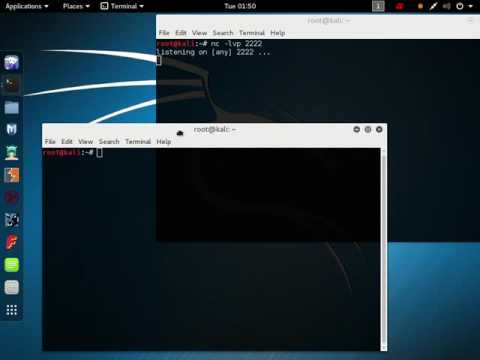Viewport: 480px width, 360px height.
Task: Show all applications grid icon
Action: (12, 310)
